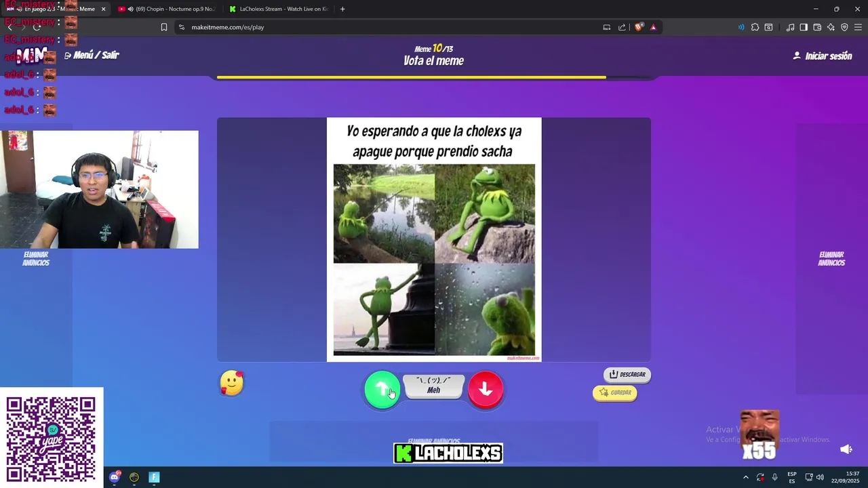Click install app icon in address bar
The image size is (868, 488).
point(607,27)
